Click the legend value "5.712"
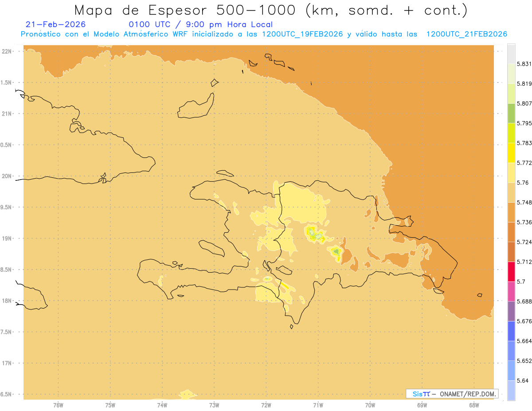Viewport: 532px width, 411px height. point(524,262)
